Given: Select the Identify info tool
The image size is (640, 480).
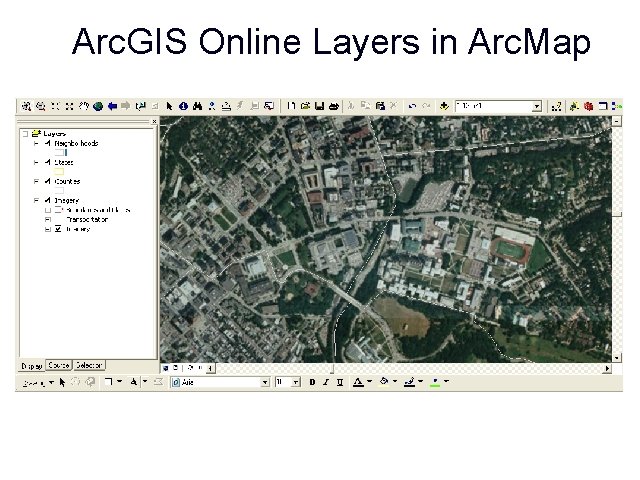Looking at the screenshot, I should click(183, 107).
